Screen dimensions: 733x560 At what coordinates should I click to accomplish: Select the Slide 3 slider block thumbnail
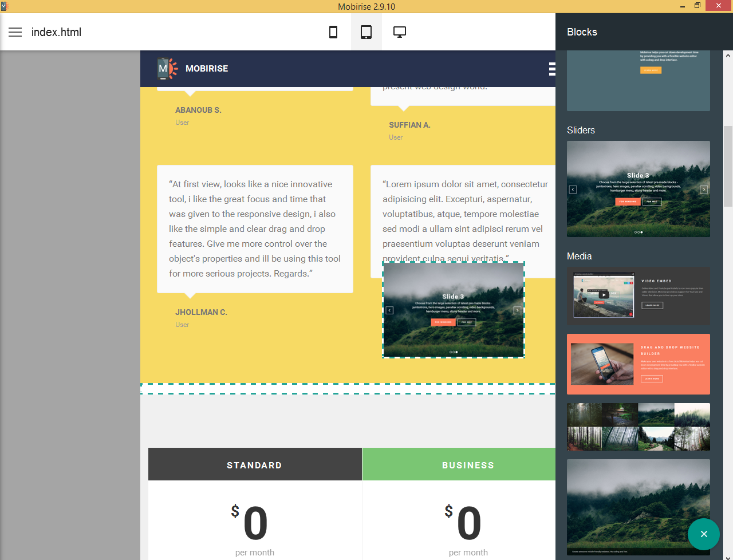(x=639, y=189)
